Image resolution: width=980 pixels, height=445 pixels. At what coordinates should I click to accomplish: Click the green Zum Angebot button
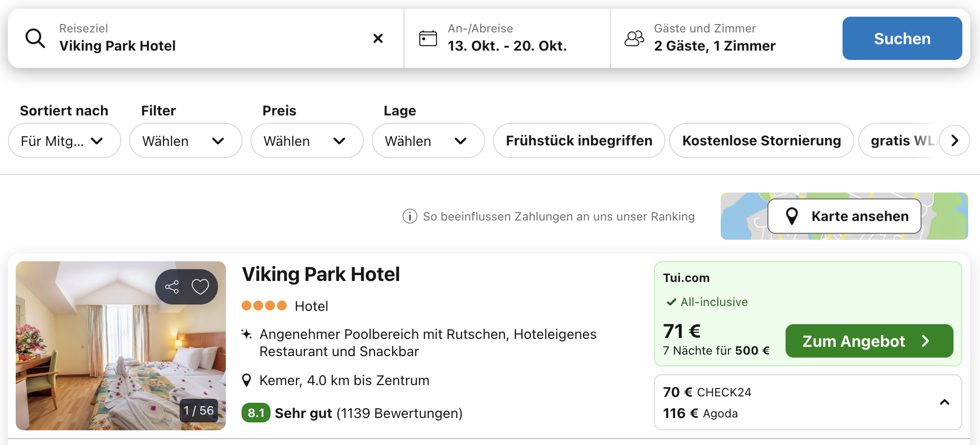pos(869,341)
